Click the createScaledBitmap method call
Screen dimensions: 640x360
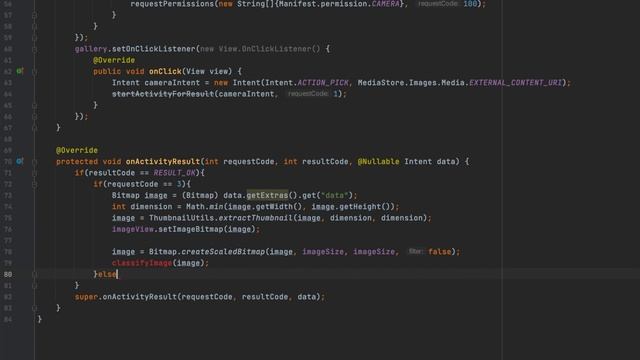(223, 252)
